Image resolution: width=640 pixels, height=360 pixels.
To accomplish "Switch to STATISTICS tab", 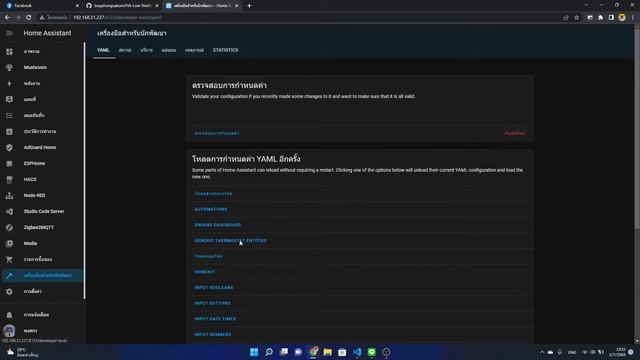I will pos(225,50).
